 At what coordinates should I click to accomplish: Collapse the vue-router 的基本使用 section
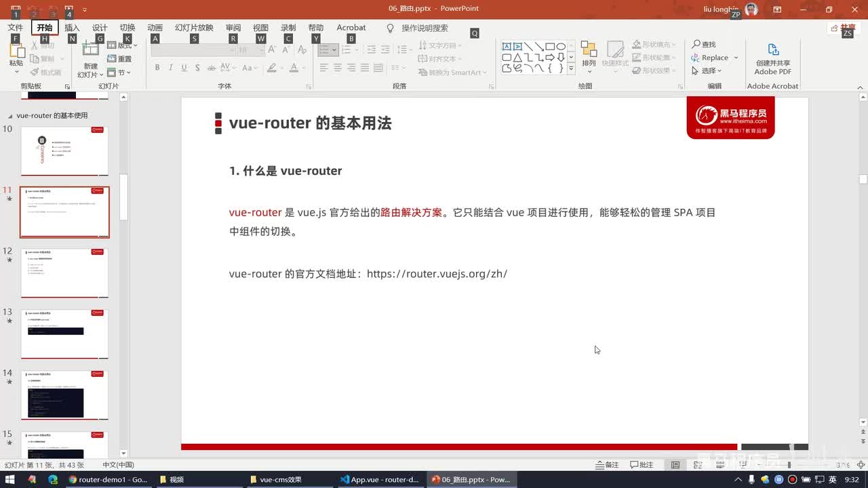click(x=9, y=115)
